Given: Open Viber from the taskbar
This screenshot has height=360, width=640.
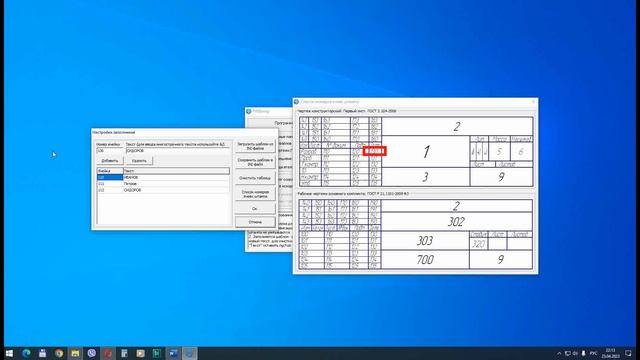Looking at the screenshot, I should (x=91, y=353).
